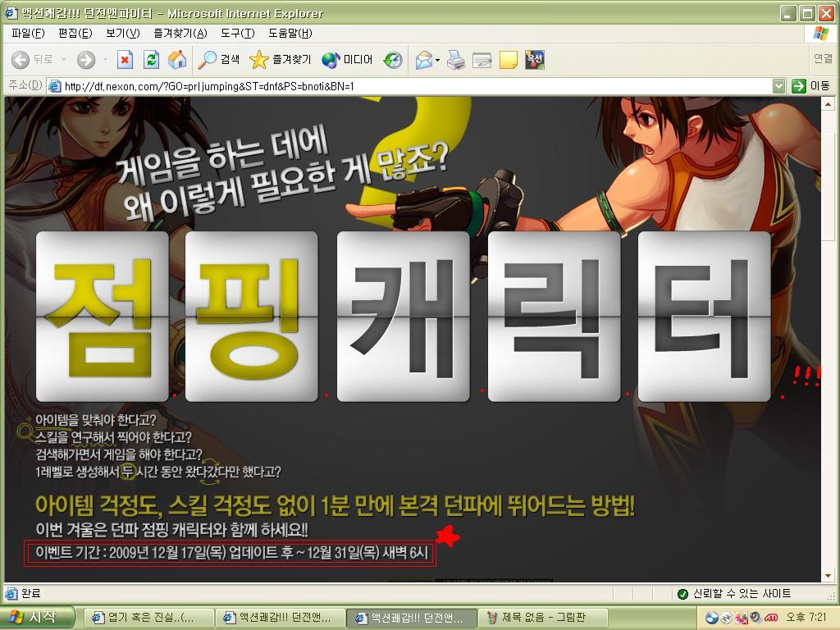The image size is (840, 630).
Task: Click the first system tray globe icon
Action: [x=711, y=619]
